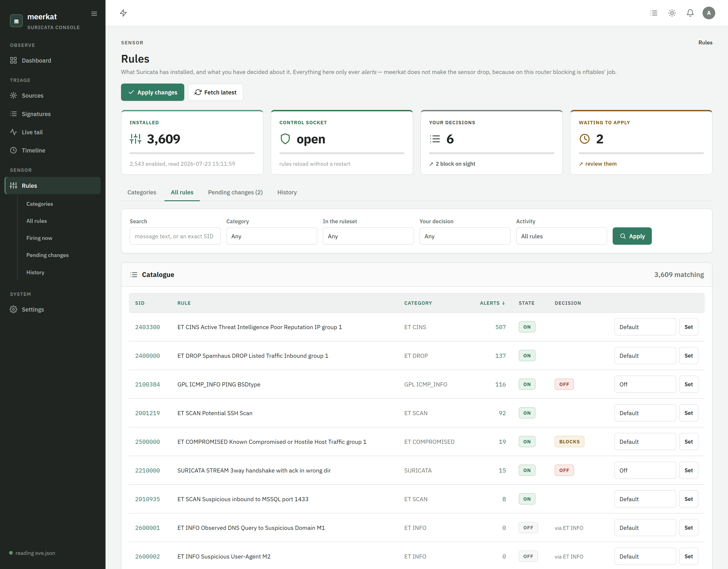Click OFF state badge for SID 2600001
The height and width of the screenshot is (569, 728).
(528, 528)
